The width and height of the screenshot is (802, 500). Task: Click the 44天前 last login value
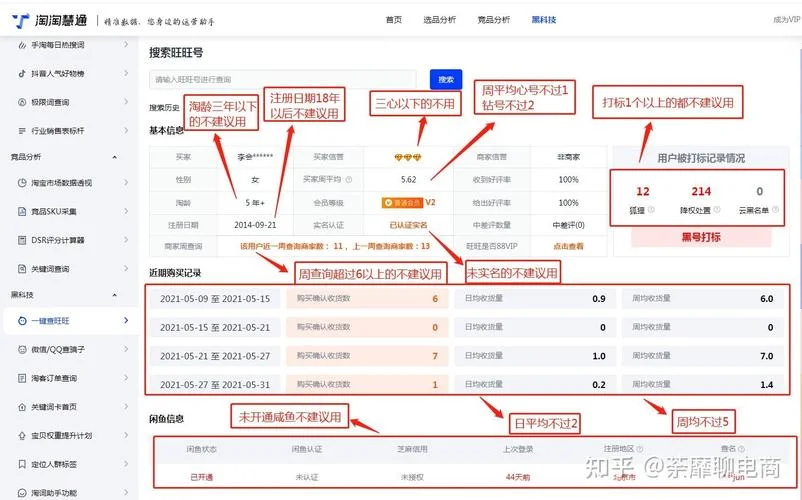click(518, 477)
